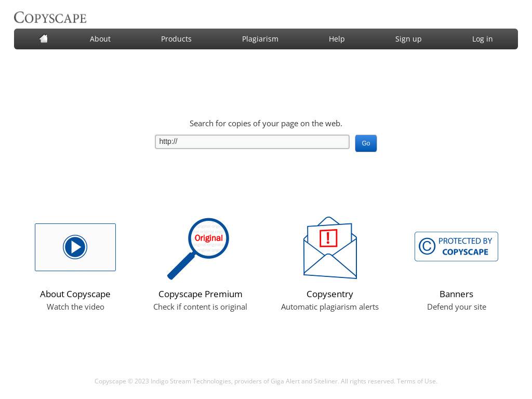Click Log in at top right
The width and height of the screenshot is (532, 399).
click(x=482, y=38)
